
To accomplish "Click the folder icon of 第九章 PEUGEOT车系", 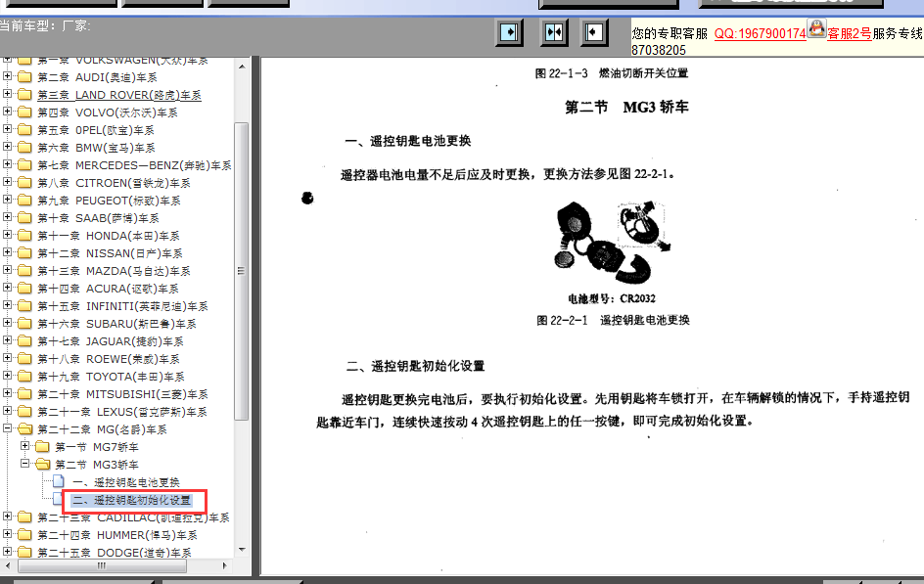I will pos(24,201).
